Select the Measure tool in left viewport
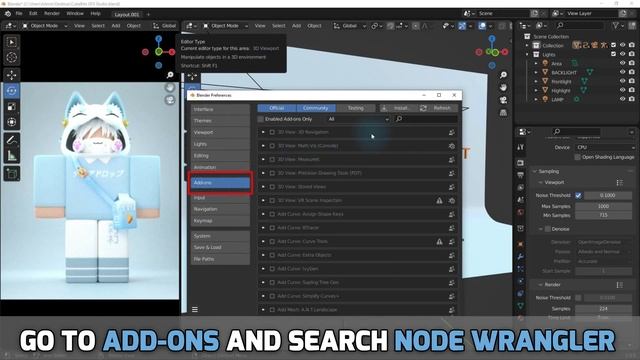The image size is (640, 360). tap(11, 156)
